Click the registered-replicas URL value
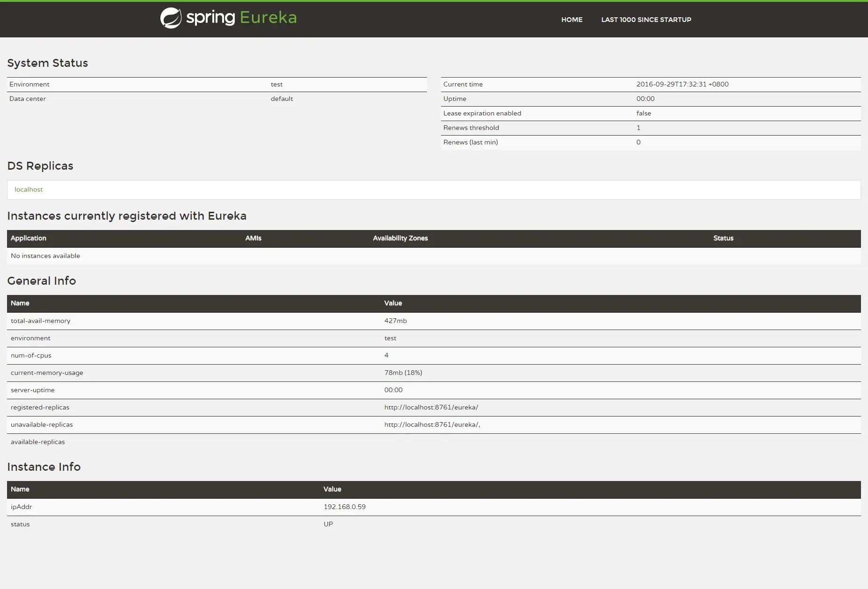Viewport: 868px width, 589px height. [431, 407]
